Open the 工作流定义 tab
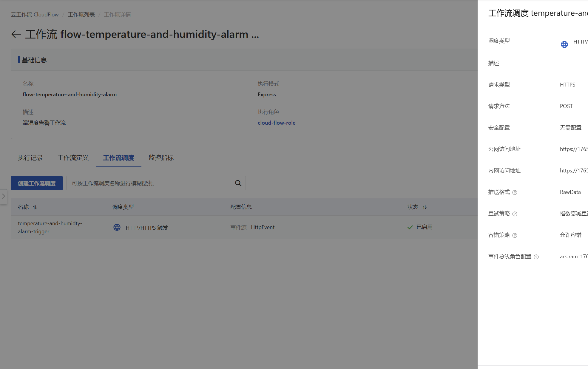 (x=73, y=158)
